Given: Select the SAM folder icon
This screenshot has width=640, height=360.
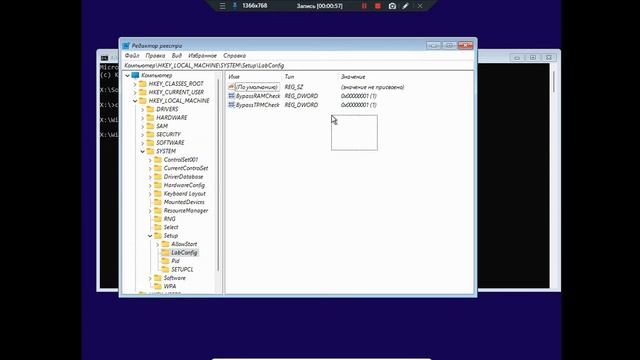Looking at the screenshot, I should [x=150, y=126].
